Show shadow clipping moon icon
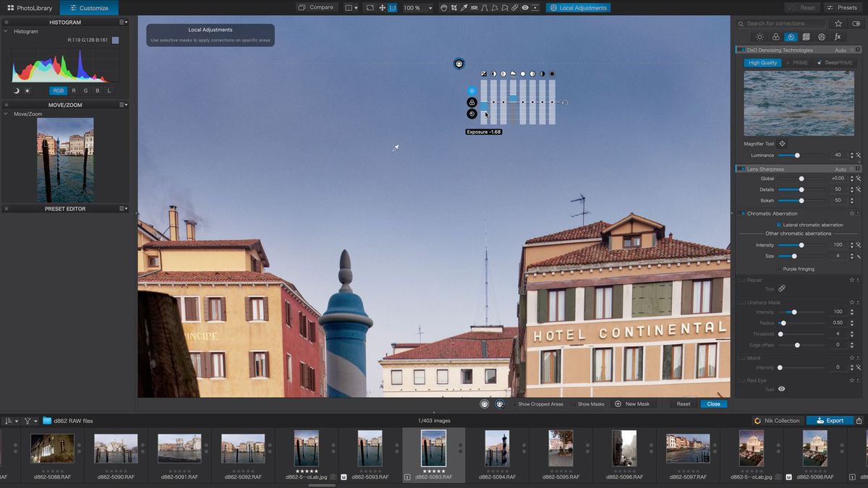 click(x=17, y=90)
